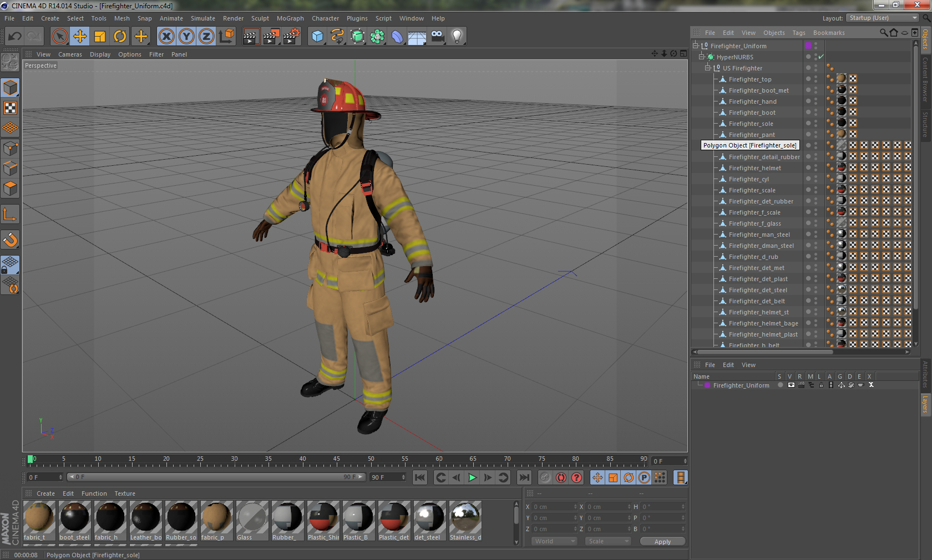The height and width of the screenshot is (560, 932).
Task: Click the Undo arrow icon
Action: (15, 37)
